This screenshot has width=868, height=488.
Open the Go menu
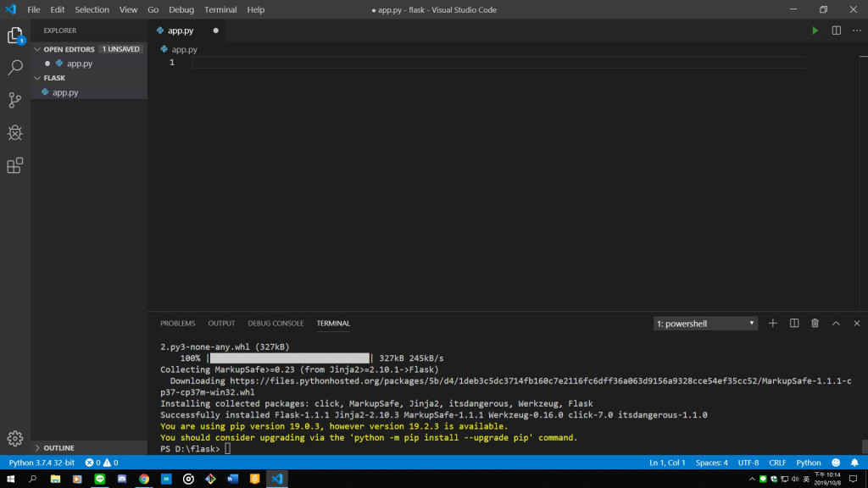pyautogui.click(x=153, y=9)
